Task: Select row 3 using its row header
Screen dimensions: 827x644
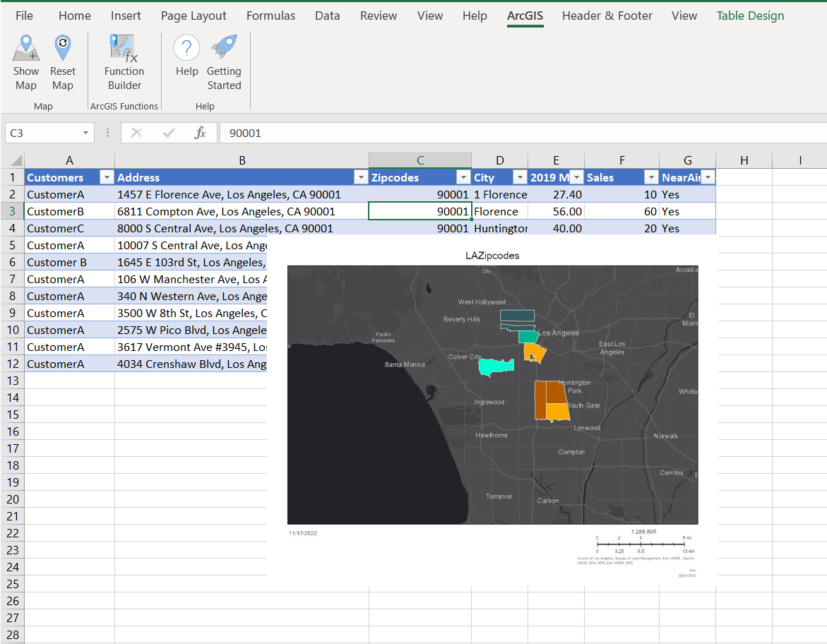Action: 13,210
